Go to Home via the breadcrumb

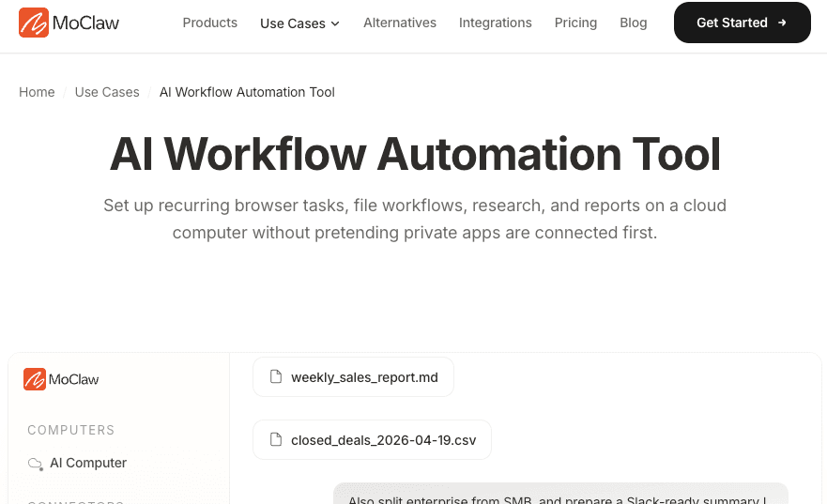point(37,92)
